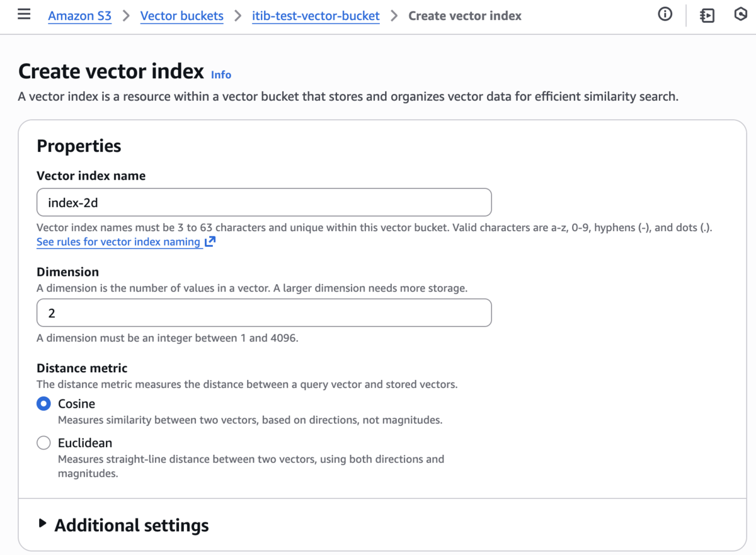Focus the Vector index name field
The image size is (756, 555).
264,202
